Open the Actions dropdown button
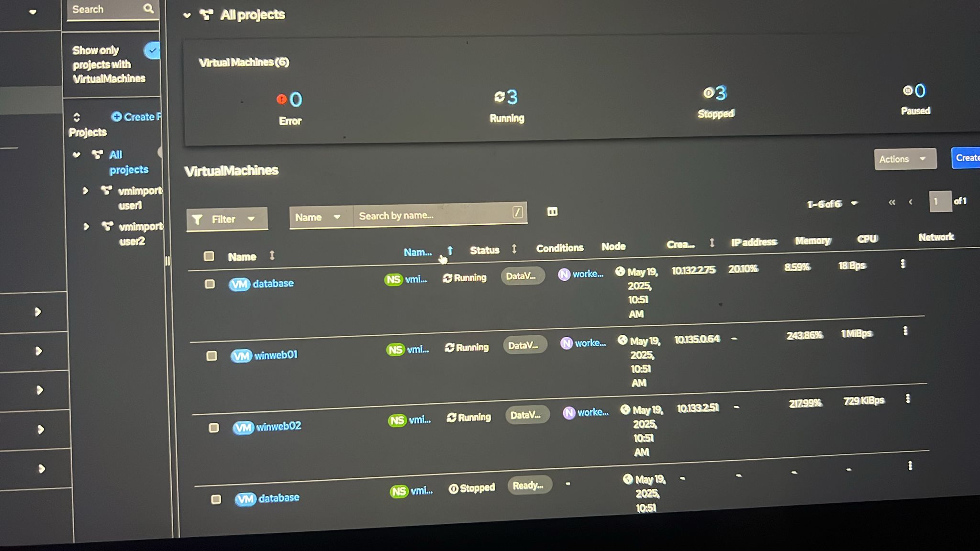 click(904, 159)
